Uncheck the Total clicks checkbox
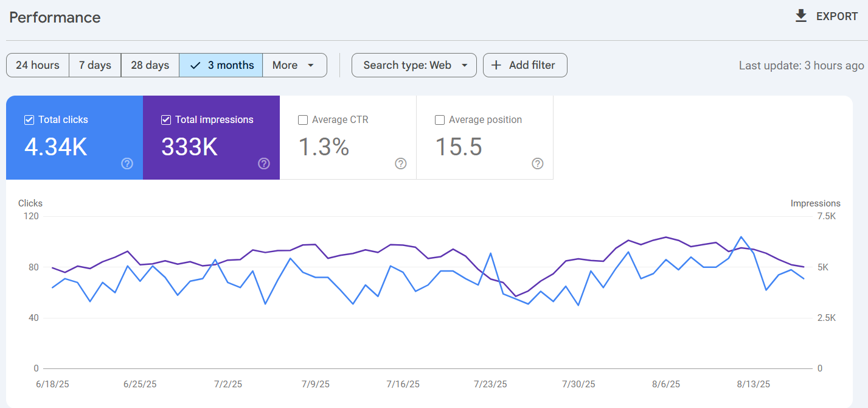The width and height of the screenshot is (868, 408). tap(29, 119)
